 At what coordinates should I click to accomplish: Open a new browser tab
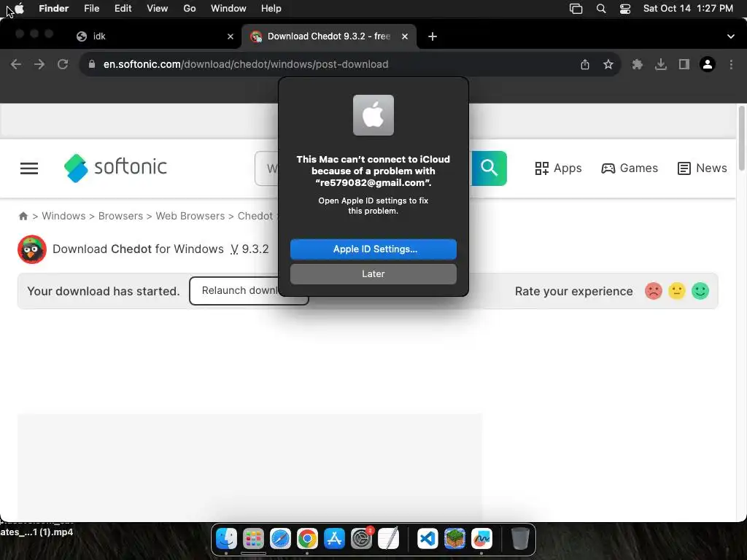click(432, 36)
